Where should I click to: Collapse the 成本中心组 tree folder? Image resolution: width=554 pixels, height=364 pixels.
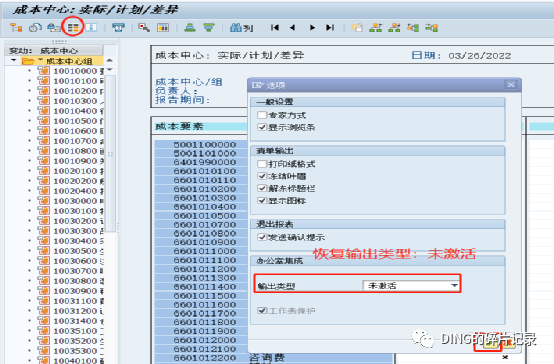13,60
